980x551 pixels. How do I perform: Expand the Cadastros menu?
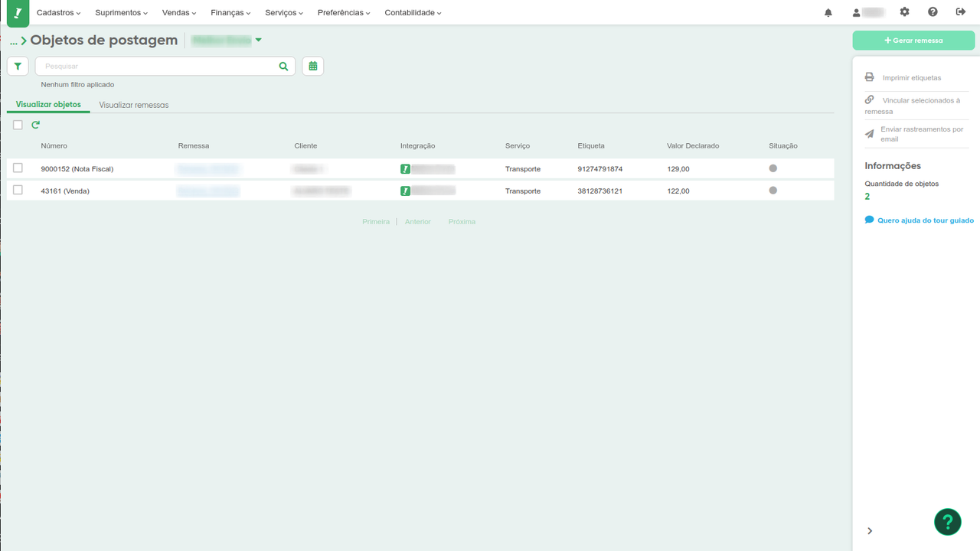(x=59, y=13)
